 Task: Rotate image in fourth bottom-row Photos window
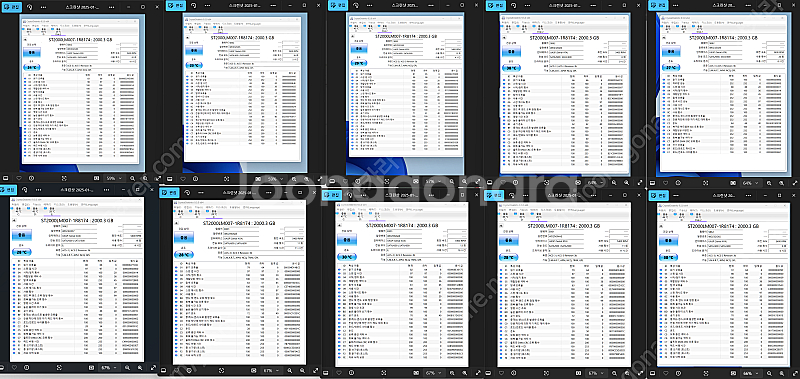[x=512, y=195]
